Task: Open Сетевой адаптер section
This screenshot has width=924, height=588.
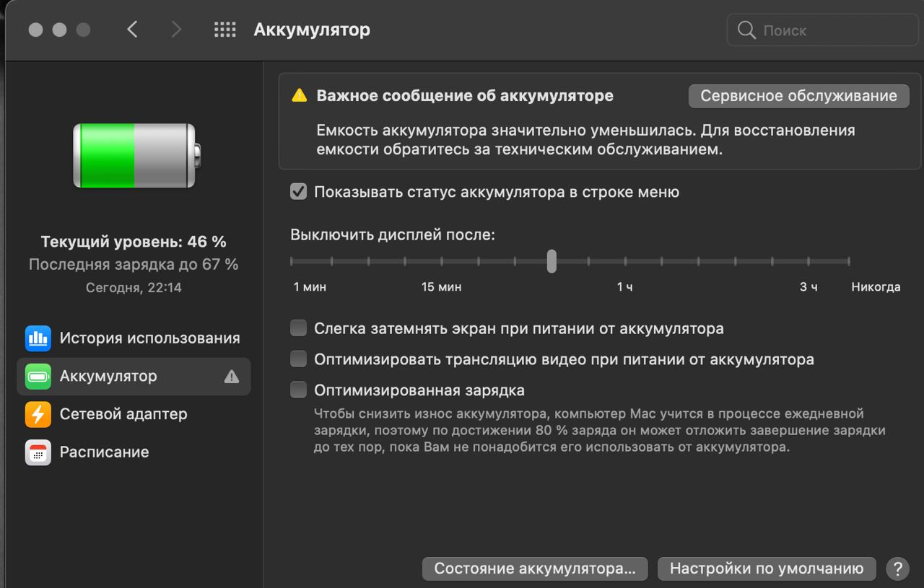Action: (134, 414)
